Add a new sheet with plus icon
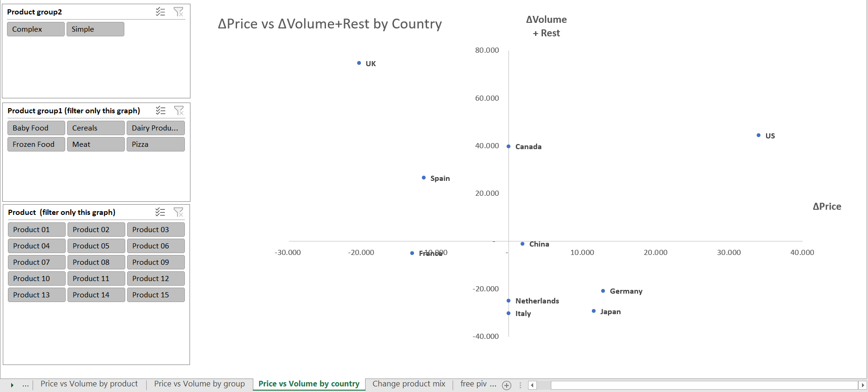 click(507, 385)
